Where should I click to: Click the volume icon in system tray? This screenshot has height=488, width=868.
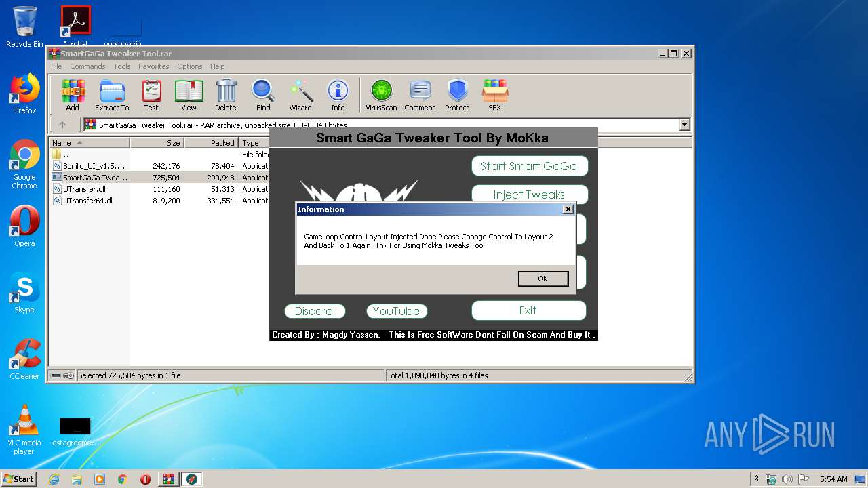(787, 479)
